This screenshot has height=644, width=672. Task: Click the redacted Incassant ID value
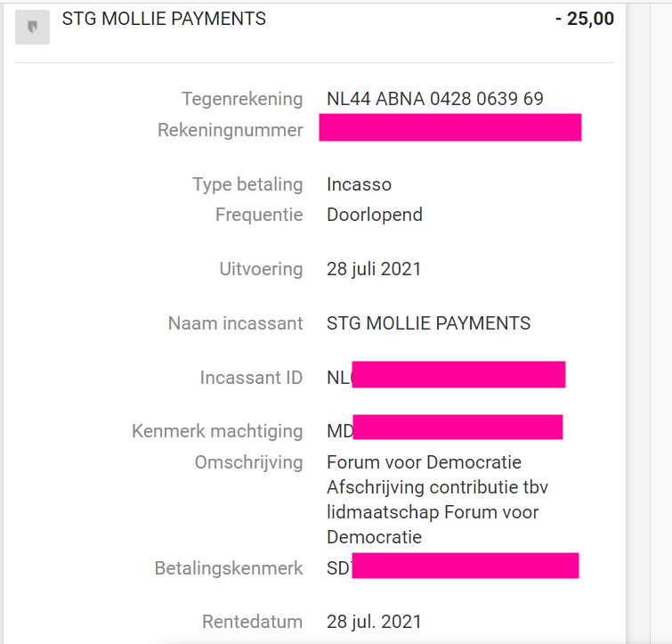(457, 375)
